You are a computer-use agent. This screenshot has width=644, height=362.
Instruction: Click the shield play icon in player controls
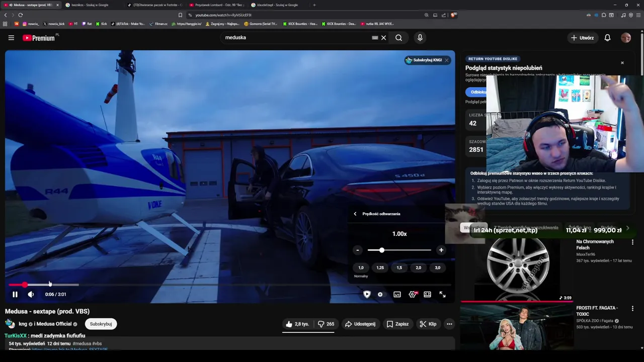click(367, 295)
